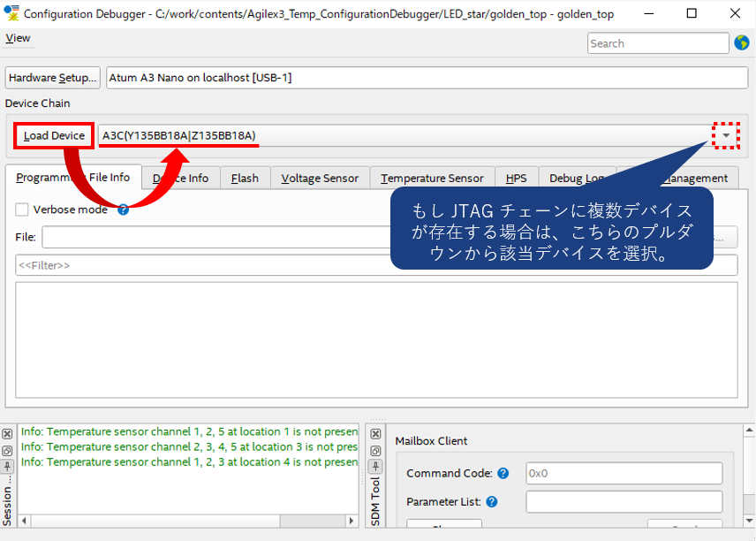Switch to the Voltage Sensor tab

pyautogui.click(x=320, y=178)
